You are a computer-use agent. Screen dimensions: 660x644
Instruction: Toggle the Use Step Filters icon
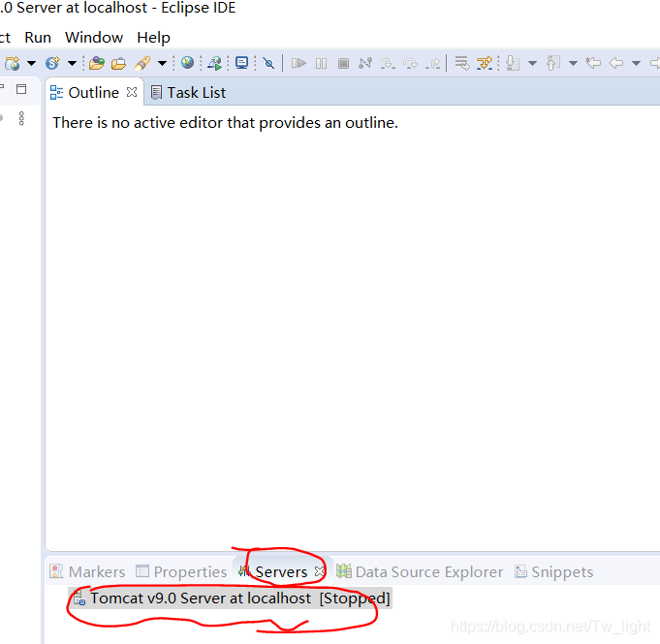[485, 64]
